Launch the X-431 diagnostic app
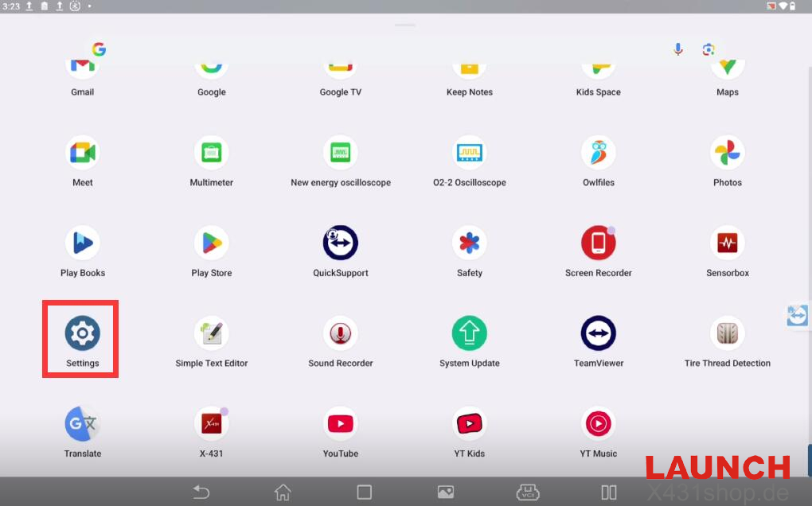The width and height of the screenshot is (812, 506). [211, 425]
